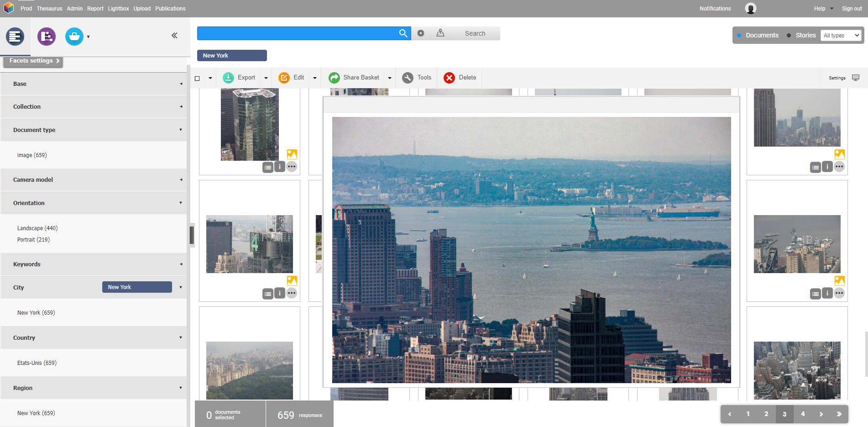This screenshot has height=427, width=868.
Task: Open the purple thesaurus tree icon
Action: 47,37
